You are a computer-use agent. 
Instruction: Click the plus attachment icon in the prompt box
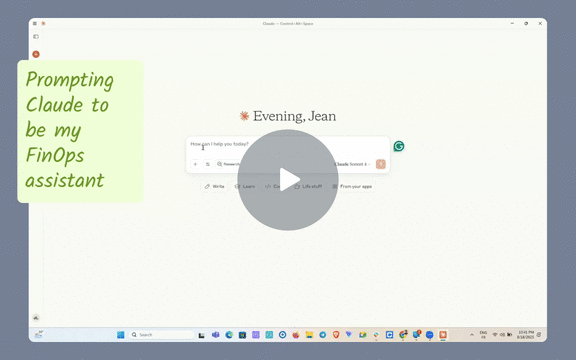point(195,164)
